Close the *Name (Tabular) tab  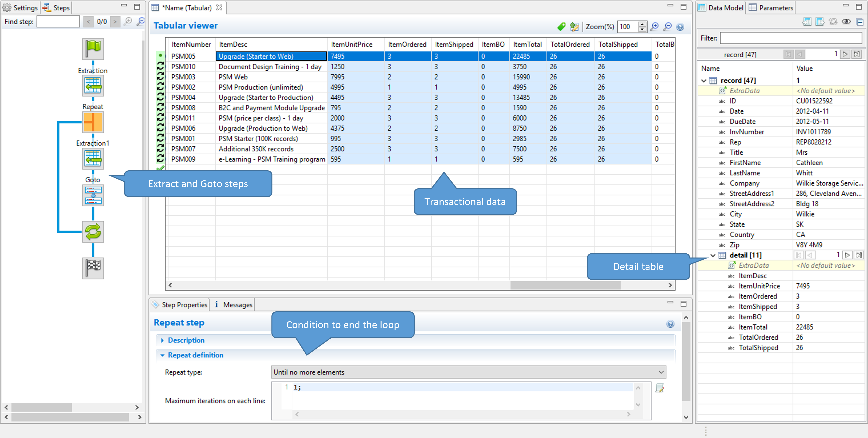pyautogui.click(x=219, y=7)
